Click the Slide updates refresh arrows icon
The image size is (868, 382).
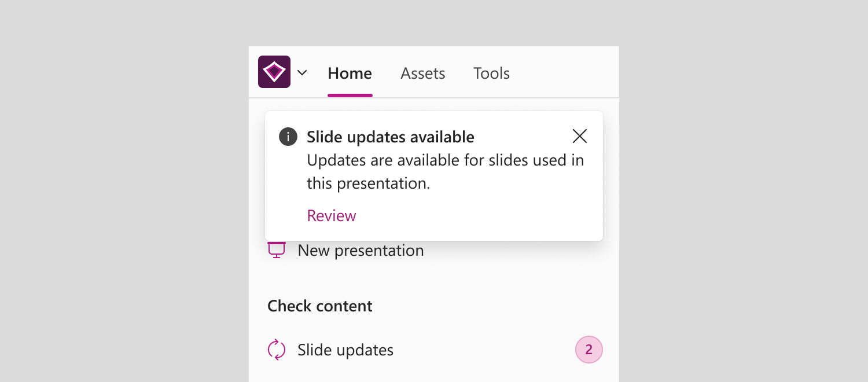[277, 350]
